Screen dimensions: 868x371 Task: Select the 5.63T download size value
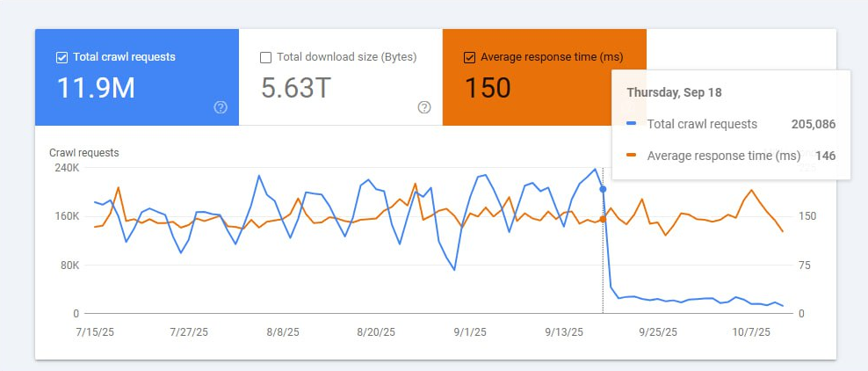(x=296, y=88)
